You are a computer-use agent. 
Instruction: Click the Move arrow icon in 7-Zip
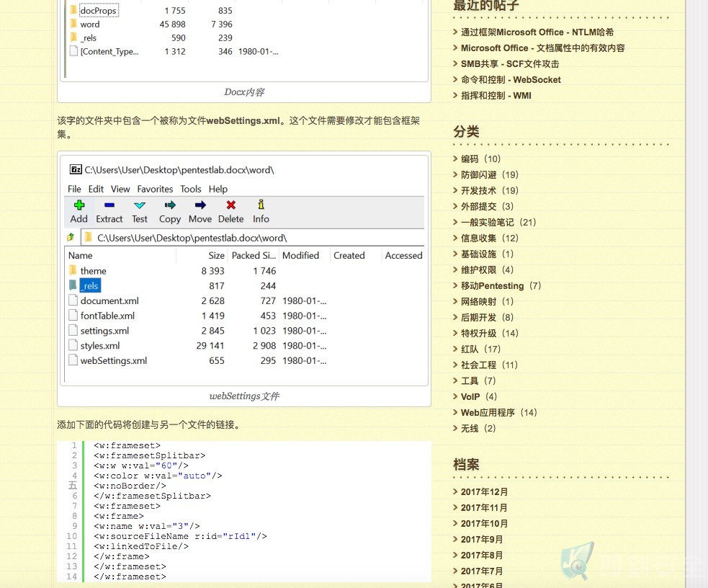pyautogui.click(x=200, y=205)
